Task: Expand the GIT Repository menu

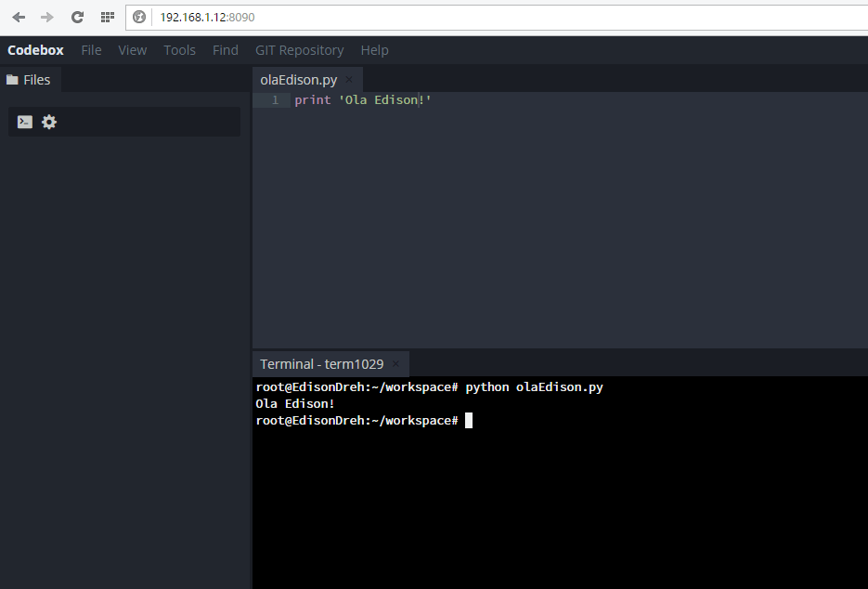Action: click(x=299, y=50)
